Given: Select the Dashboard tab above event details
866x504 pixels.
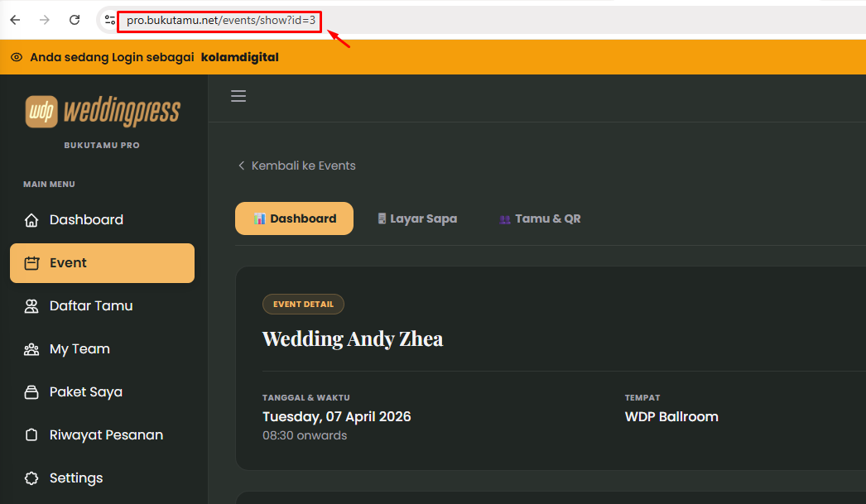Looking at the screenshot, I should 294,218.
